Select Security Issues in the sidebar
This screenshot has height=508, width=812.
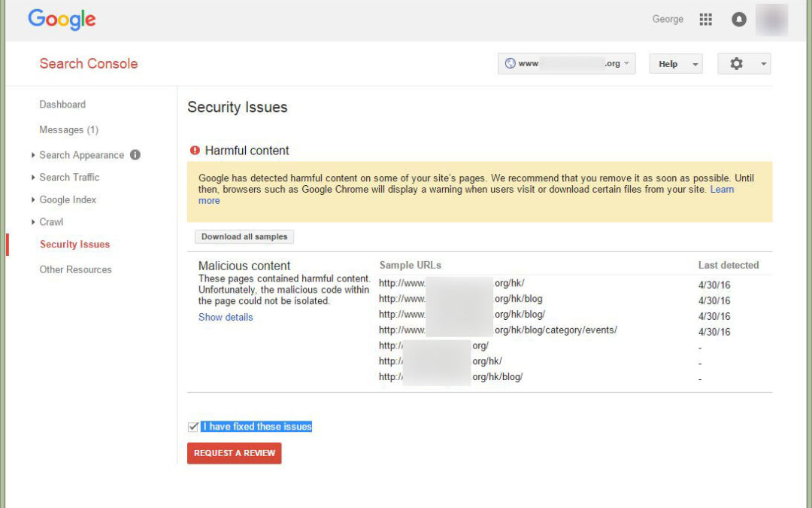click(x=74, y=244)
